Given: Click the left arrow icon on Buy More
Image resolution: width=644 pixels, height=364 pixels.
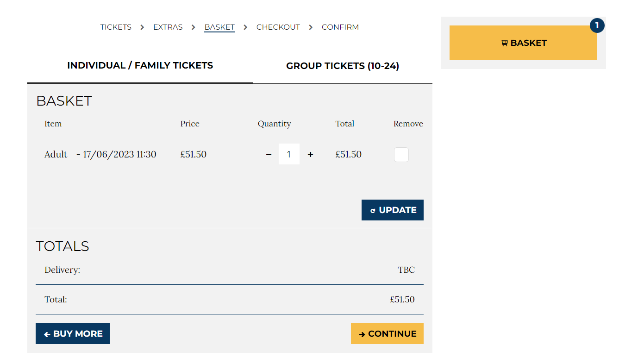Looking at the screenshot, I should 47,334.
